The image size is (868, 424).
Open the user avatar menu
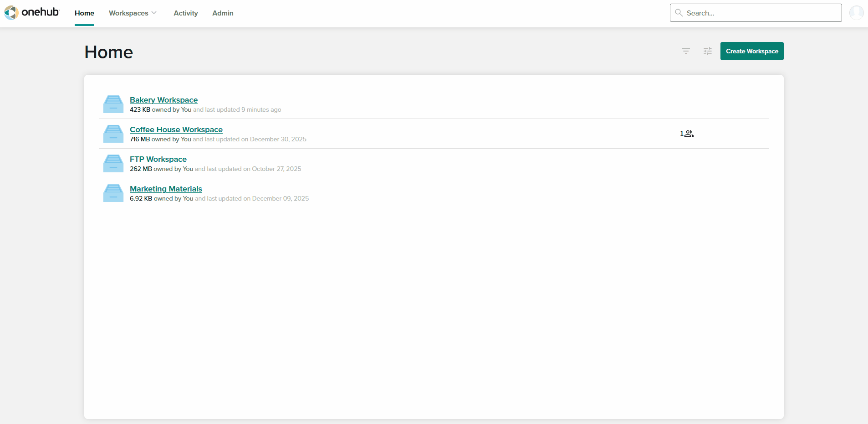coord(856,13)
